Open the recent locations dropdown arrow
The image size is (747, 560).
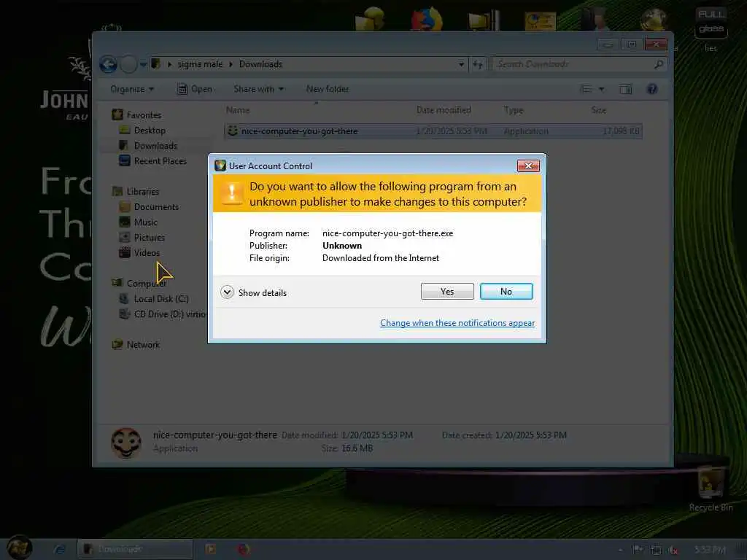click(x=143, y=65)
